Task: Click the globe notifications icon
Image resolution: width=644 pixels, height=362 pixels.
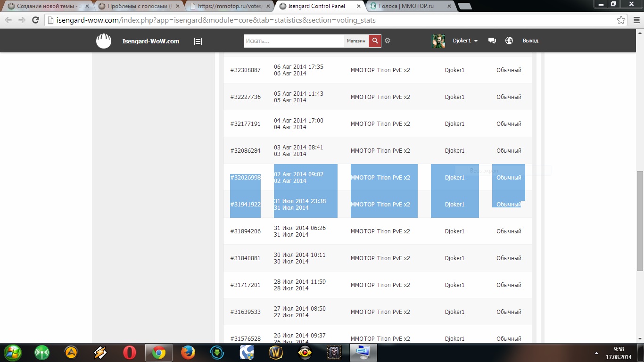Action: click(509, 41)
